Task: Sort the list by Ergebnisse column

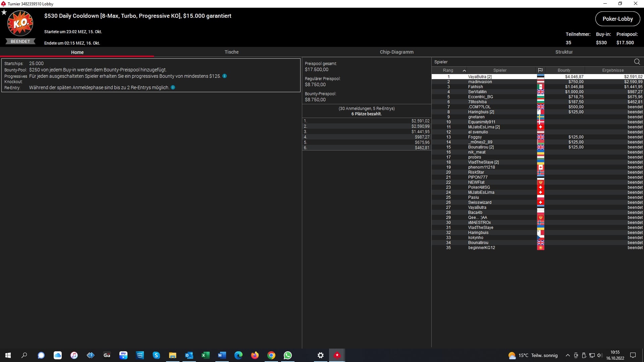Action: 612,70
